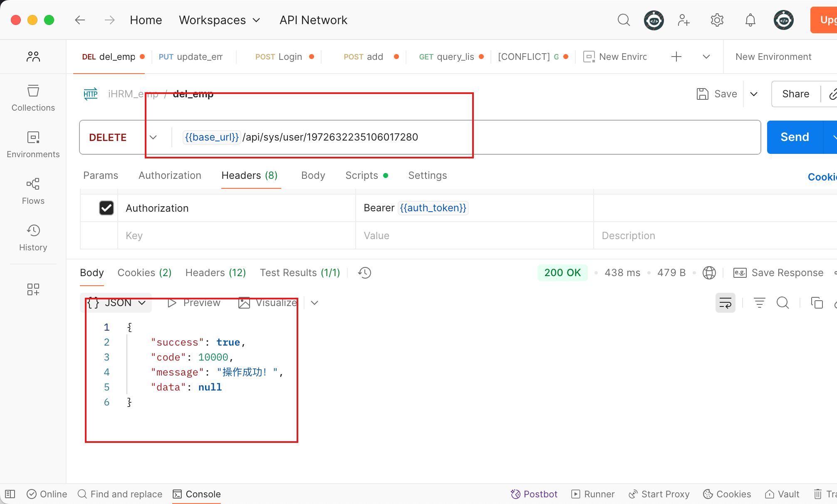Image resolution: width=837 pixels, height=504 pixels.
Task: Expand the DELETE method dropdown
Action: pyautogui.click(x=153, y=137)
